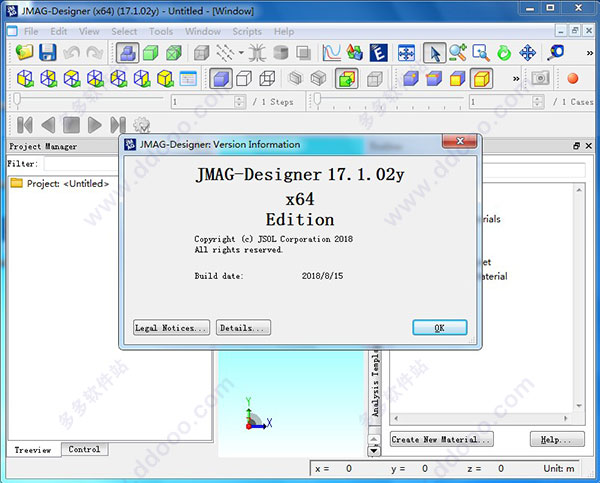Open the Tools menu
This screenshot has width=600, height=483.
pyautogui.click(x=161, y=31)
